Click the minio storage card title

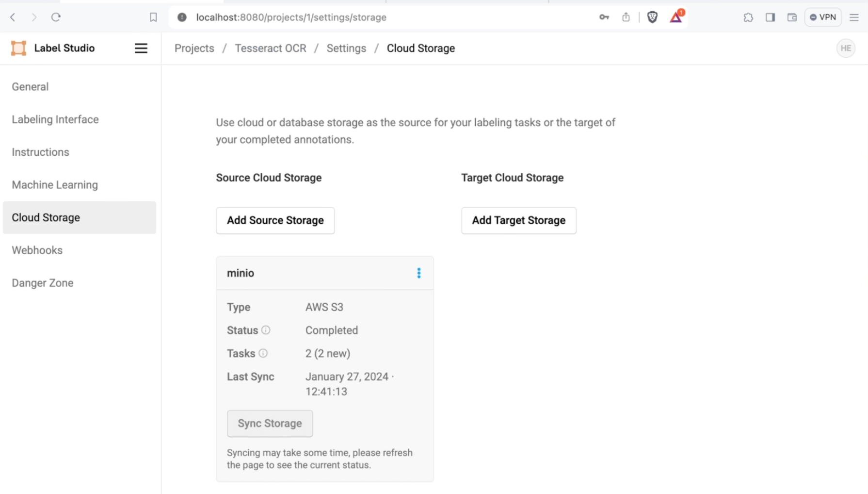[x=241, y=273]
